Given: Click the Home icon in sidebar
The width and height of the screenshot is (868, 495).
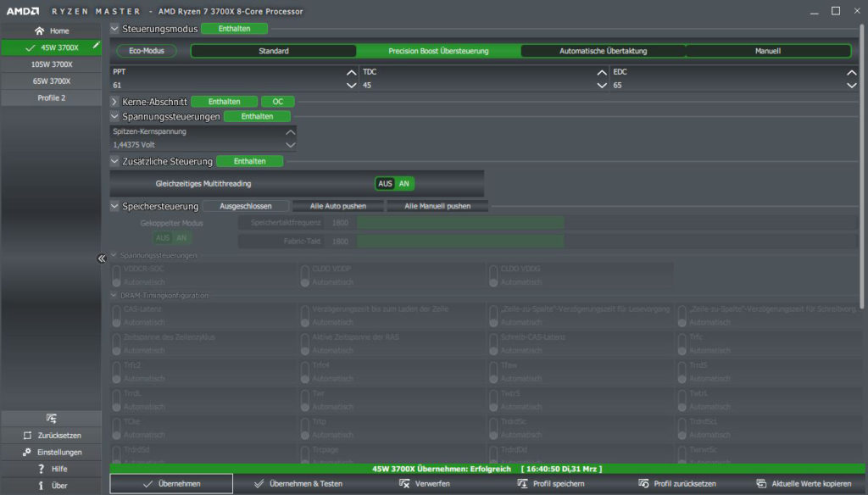Looking at the screenshot, I should pyautogui.click(x=39, y=31).
